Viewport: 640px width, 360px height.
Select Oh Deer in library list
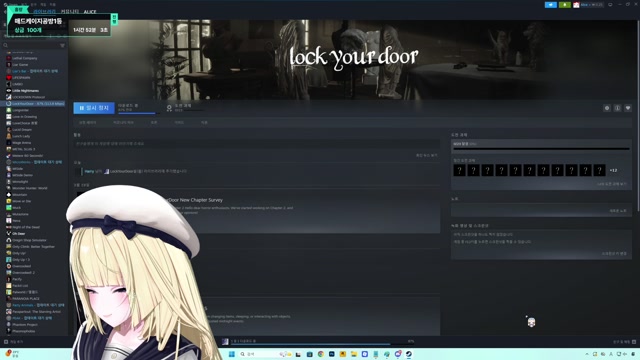tap(19, 234)
